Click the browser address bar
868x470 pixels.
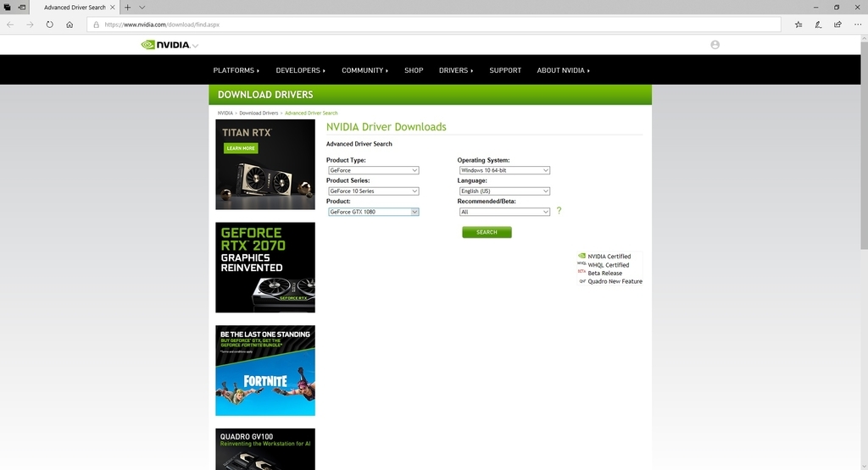[x=434, y=25]
